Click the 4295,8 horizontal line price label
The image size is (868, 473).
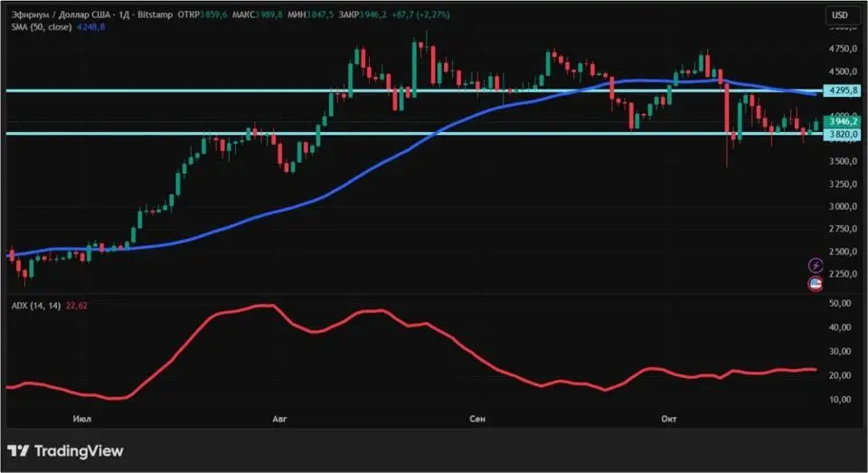[x=843, y=90]
